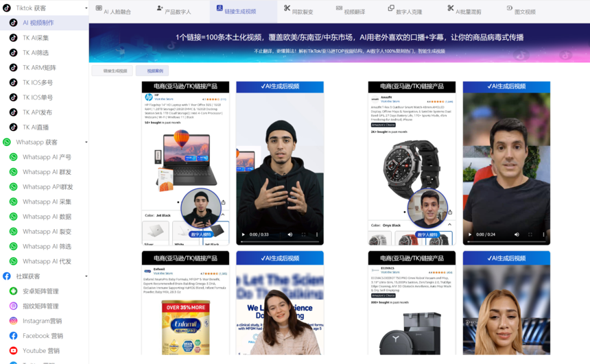The width and height of the screenshot is (590, 364).
Task: Mute the 0:24 video volume
Action: pos(517,234)
